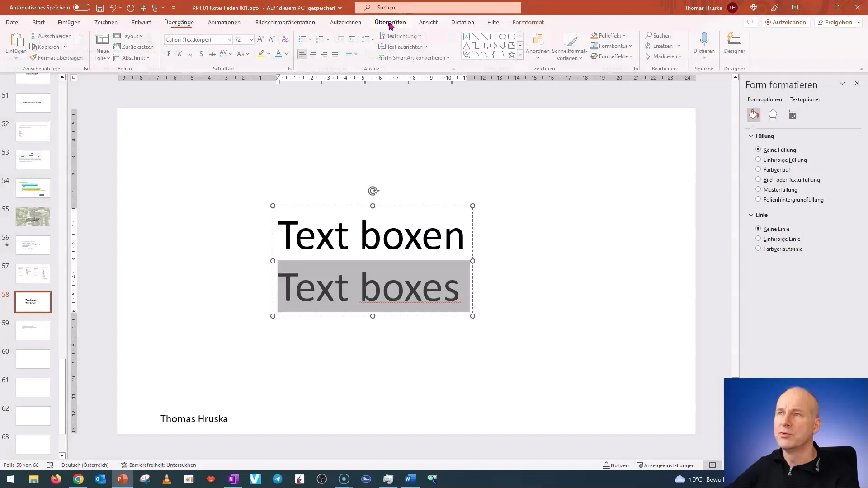
Task: Click the SmartArt konvertieren icon
Action: coord(382,57)
